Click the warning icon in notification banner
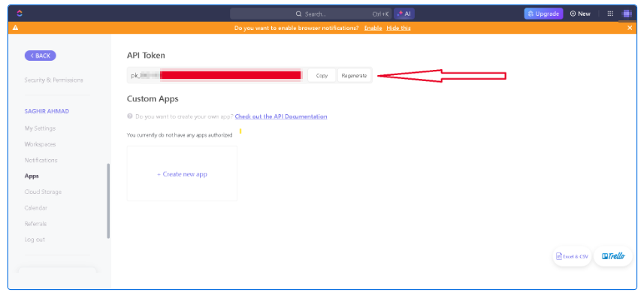Image resolution: width=644 pixels, height=299 pixels. [15, 28]
